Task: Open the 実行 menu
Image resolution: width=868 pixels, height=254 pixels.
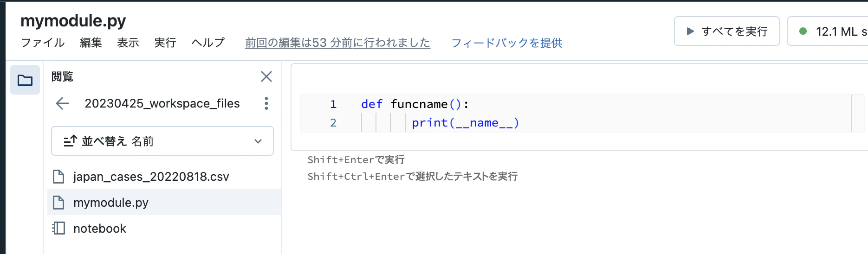Action: pyautogui.click(x=165, y=43)
